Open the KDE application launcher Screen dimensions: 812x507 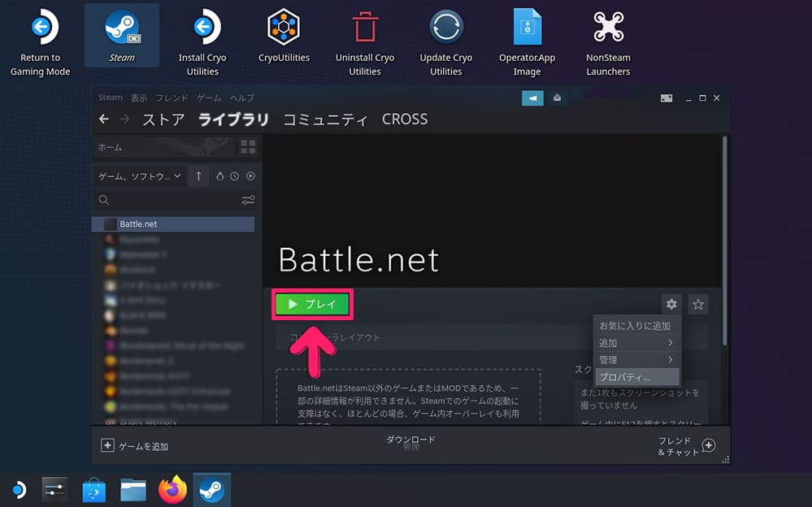19,489
